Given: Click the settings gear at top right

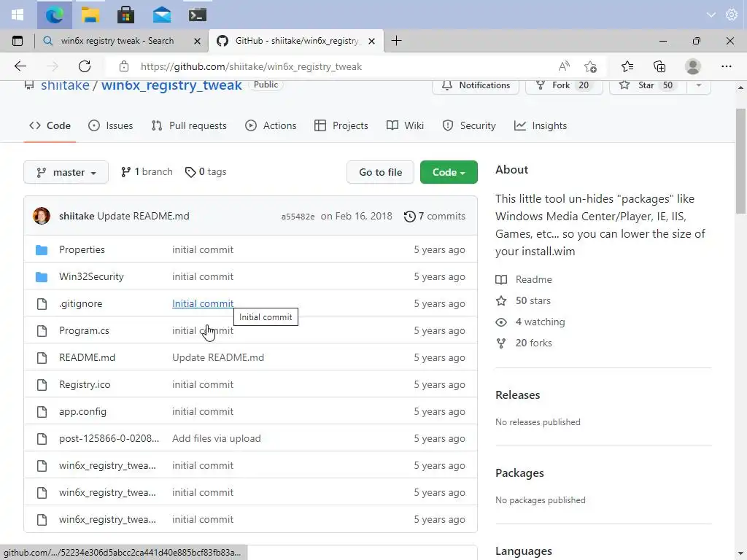Looking at the screenshot, I should point(731,15).
